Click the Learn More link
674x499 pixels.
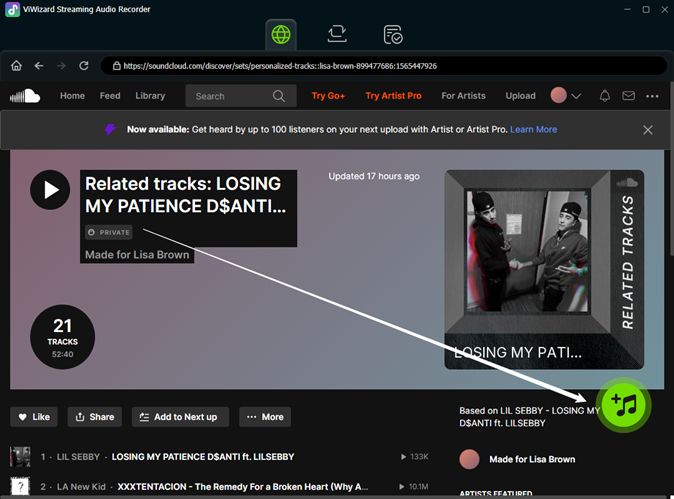[534, 130]
